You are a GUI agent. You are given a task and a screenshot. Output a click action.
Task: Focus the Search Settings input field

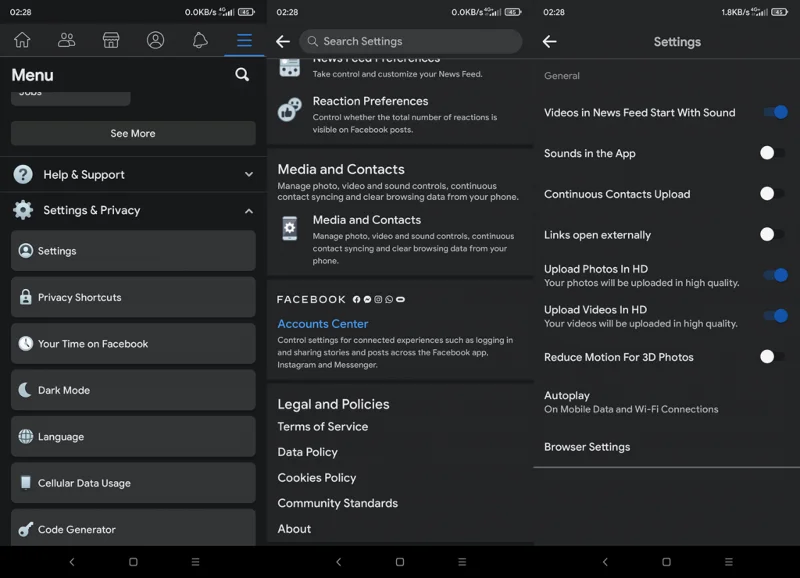click(x=411, y=41)
